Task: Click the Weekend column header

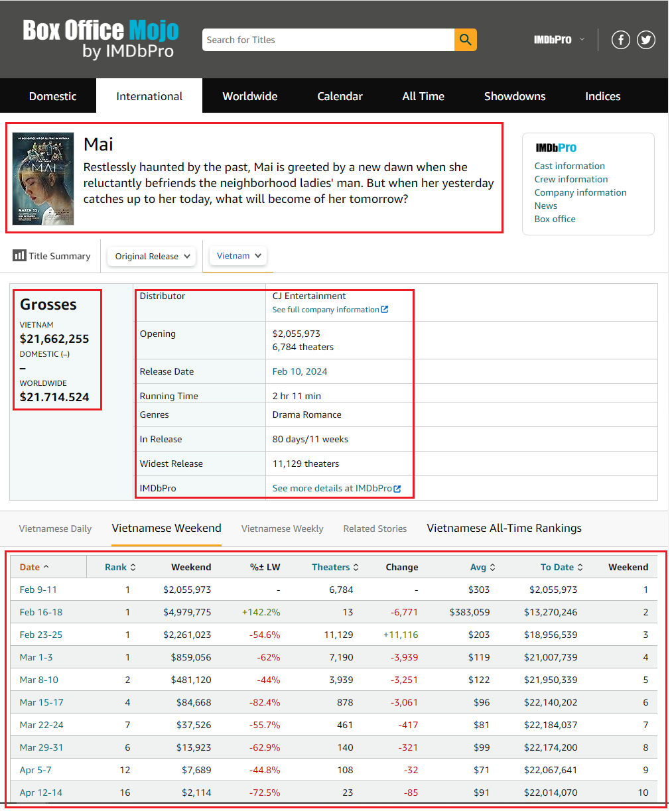Action: point(628,567)
